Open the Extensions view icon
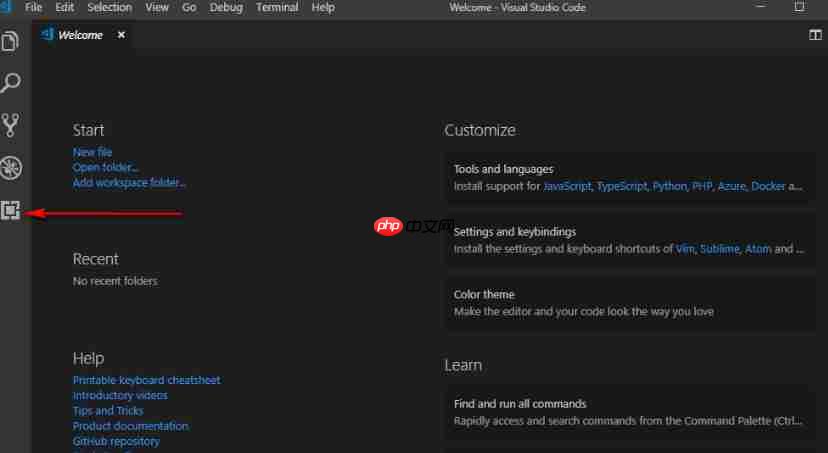The height and width of the screenshot is (453, 828). (11, 211)
